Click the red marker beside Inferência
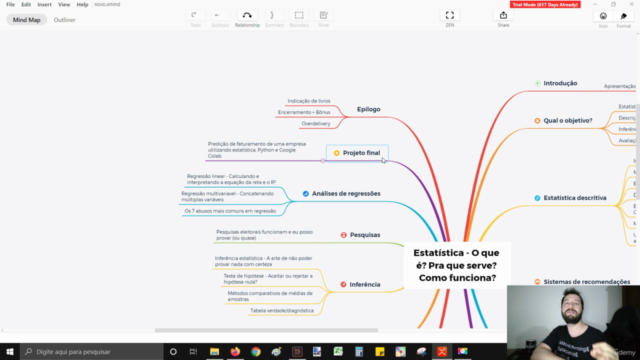This screenshot has width=640, height=360. 343,284
